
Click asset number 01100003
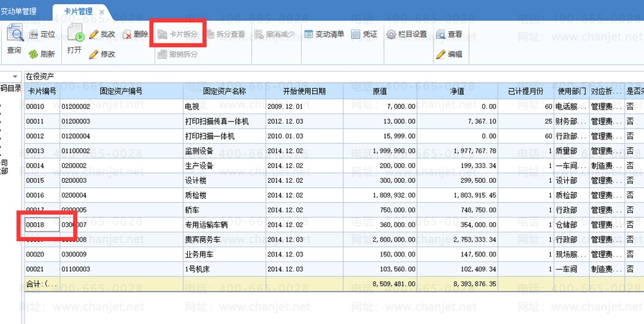pyautogui.click(x=76, y=269)
